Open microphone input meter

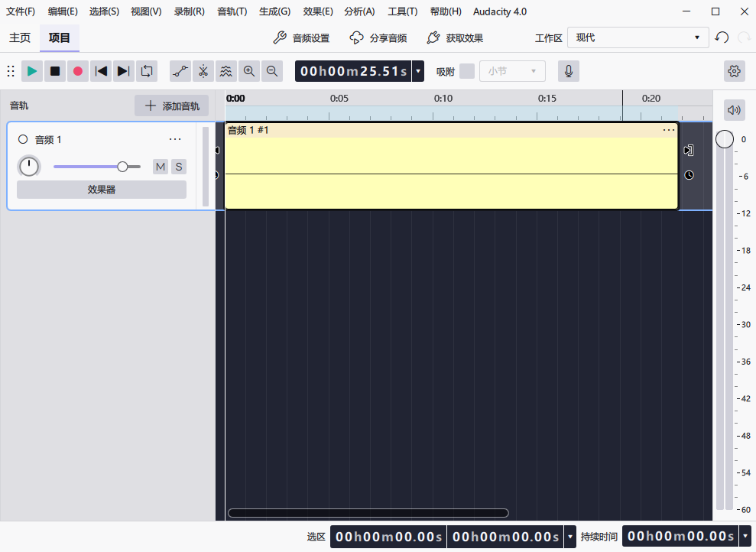tap(569, 71)
